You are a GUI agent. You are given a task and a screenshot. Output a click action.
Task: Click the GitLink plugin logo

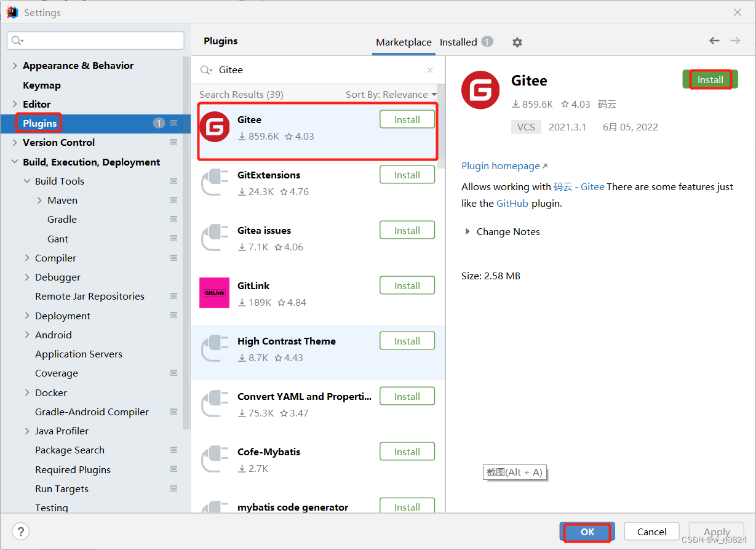(215, 293)
